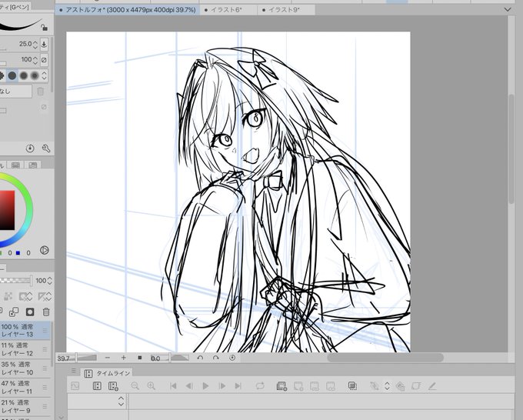Switch to the color set tab
The height and width of the screenshot is (420, 523).
coord(32,165)
